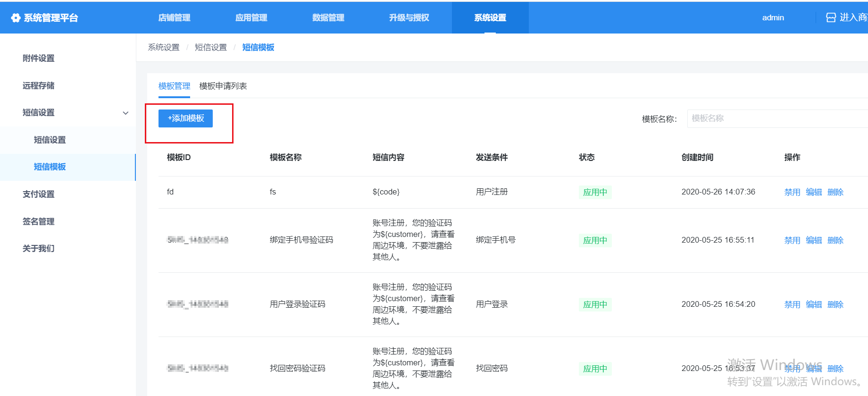Open 升级与授权 in top navigation

(409, 17)
